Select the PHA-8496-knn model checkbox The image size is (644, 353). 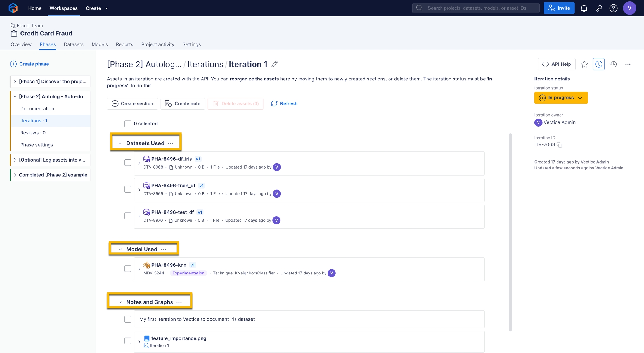point(128,269)
